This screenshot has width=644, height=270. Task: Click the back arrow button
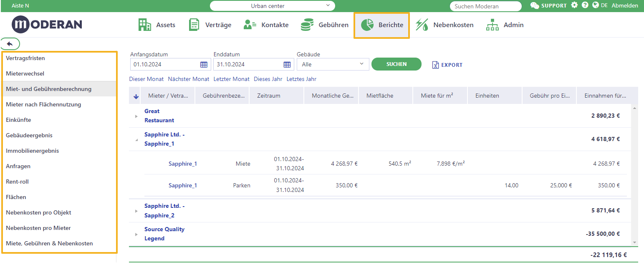click(10, 44)
